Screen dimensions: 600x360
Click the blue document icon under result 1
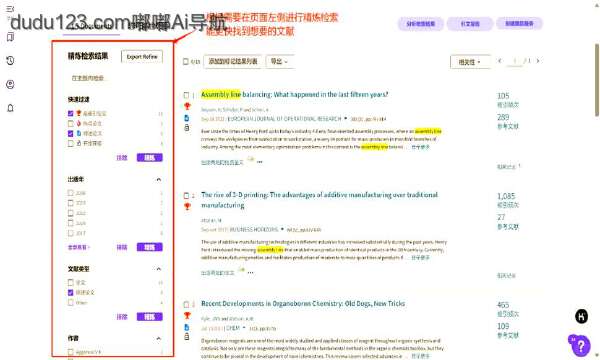click(187, 118)
